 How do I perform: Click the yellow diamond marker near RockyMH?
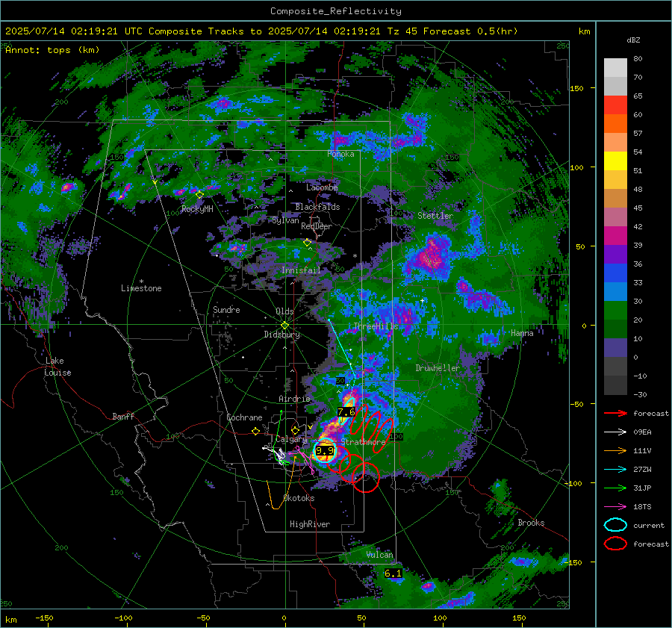[199, 195]
